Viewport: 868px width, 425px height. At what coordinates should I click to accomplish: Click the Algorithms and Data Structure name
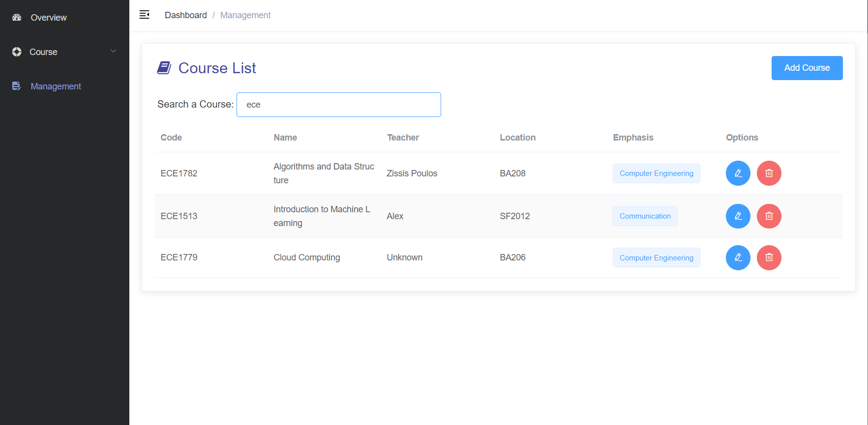[324, 173]
